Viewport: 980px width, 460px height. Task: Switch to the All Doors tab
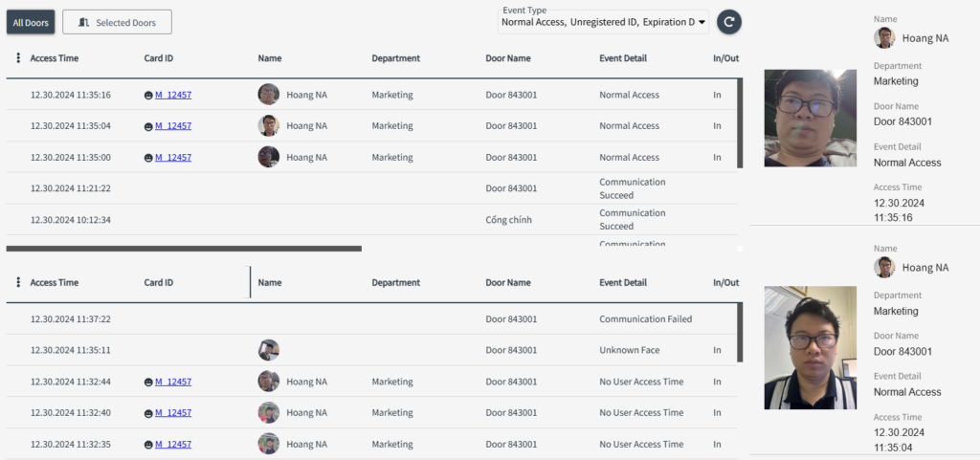coord(31,22)
